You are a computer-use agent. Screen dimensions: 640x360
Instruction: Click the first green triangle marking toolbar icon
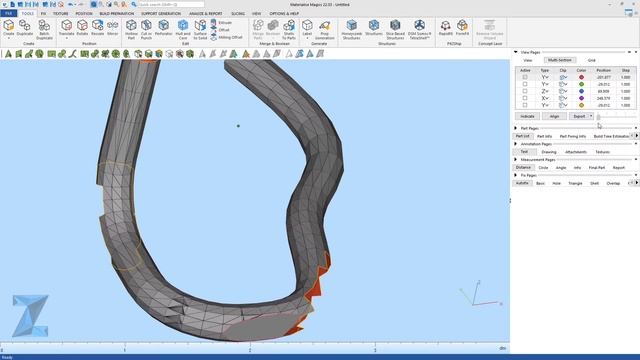tap(8, 53)
